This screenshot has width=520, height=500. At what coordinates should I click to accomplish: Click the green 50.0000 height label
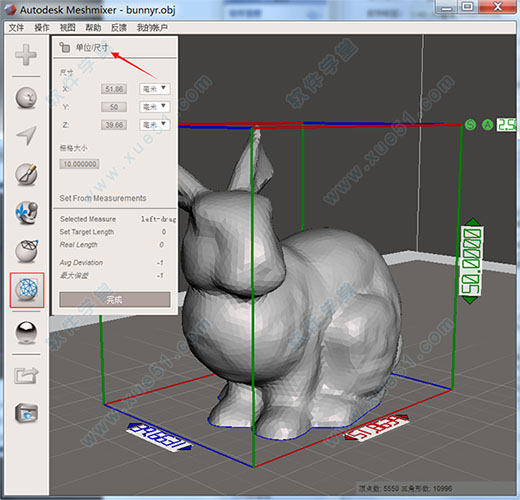[x=471, y=261]
